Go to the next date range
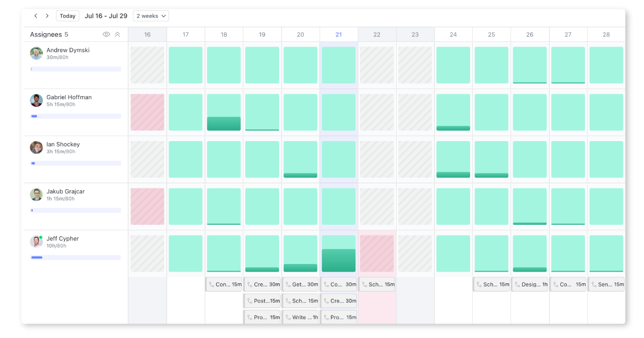 pos(47,16)
